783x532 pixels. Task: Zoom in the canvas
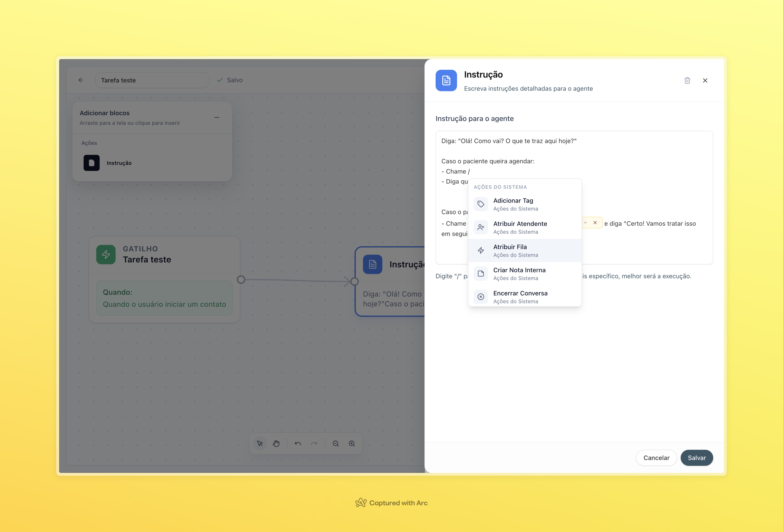pos(352,443)
